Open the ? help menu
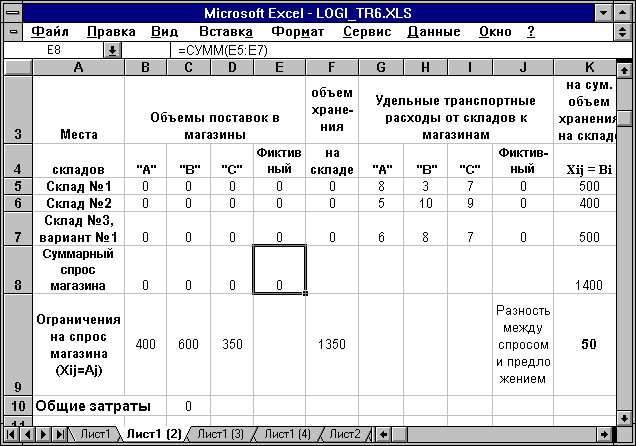The image size is (636, 446). pos(531,32)
